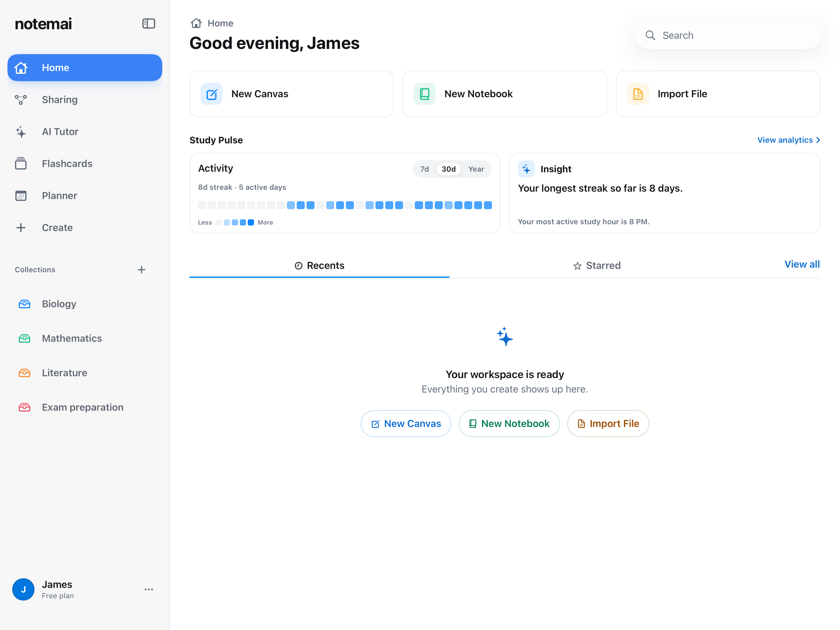Click the last activity day square
840x630 pixels.
pos(488,205)
